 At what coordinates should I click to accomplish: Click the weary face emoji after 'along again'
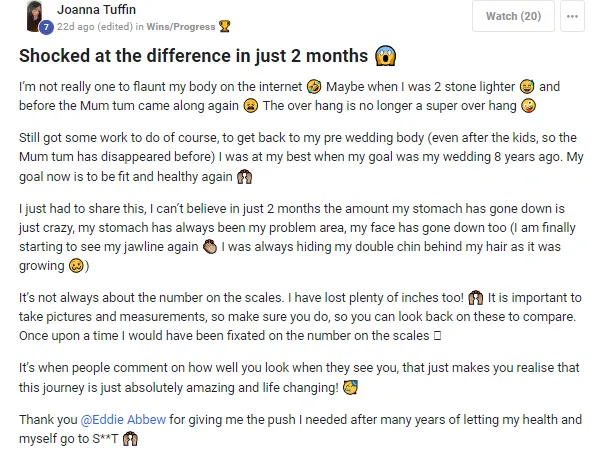pos(250,105)
